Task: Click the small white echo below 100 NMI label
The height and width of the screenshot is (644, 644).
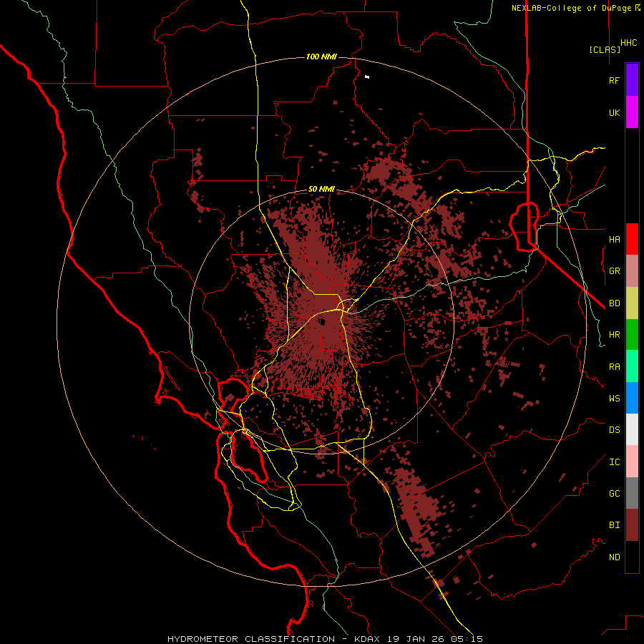Action: pos(367,77)
